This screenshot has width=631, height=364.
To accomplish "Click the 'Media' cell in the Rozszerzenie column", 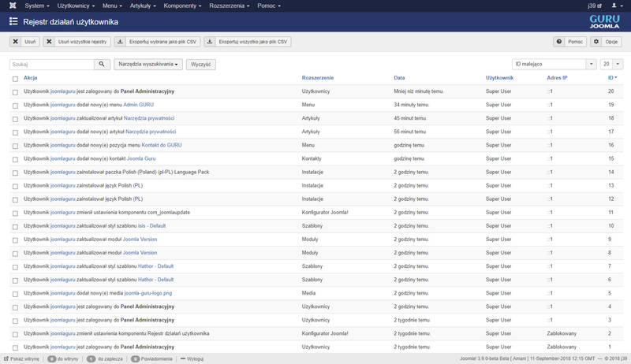I will pos(308,293).
